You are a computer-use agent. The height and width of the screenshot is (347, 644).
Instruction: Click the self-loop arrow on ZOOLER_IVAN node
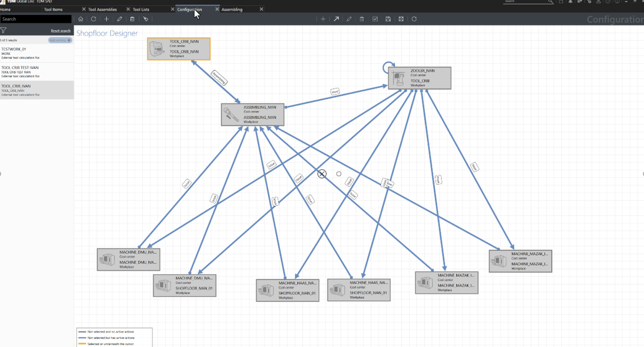387,68
